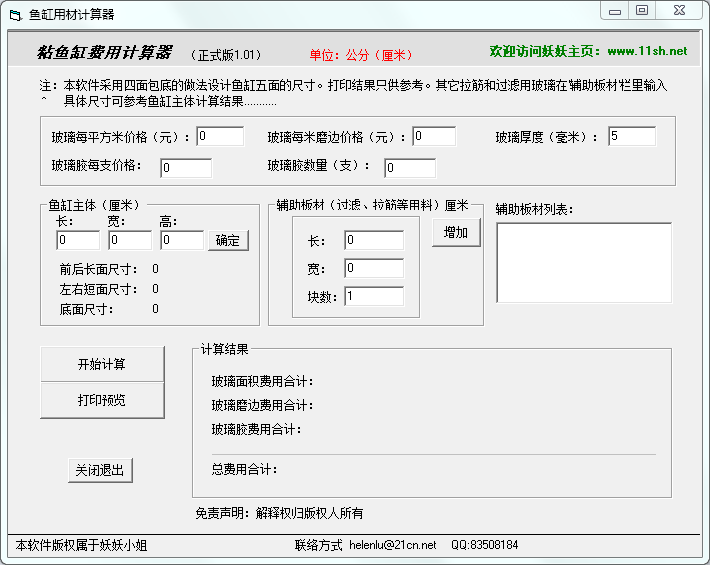Select the glass edging price per meter field

click(434, 136)
